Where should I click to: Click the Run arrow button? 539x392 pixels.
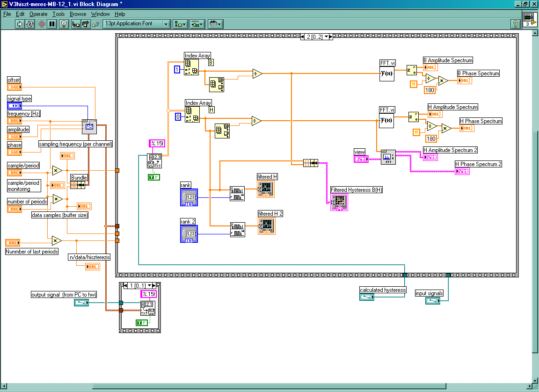click(x=20, y=24)
